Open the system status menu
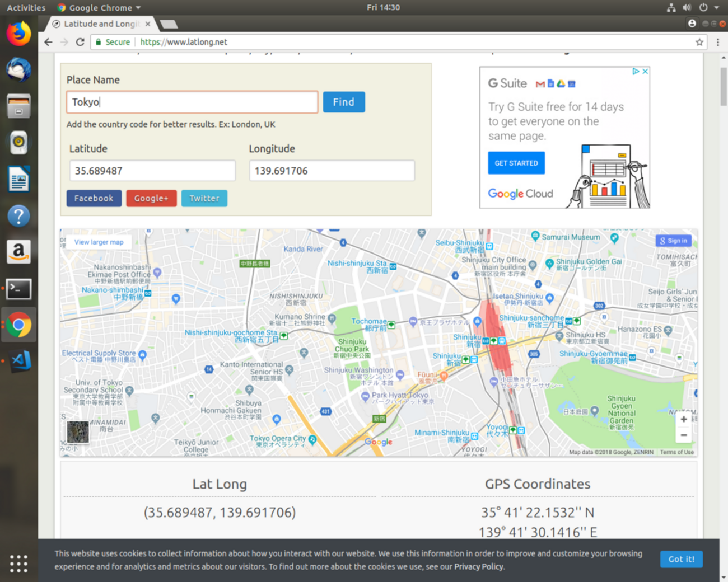 [x=694, y=7]
